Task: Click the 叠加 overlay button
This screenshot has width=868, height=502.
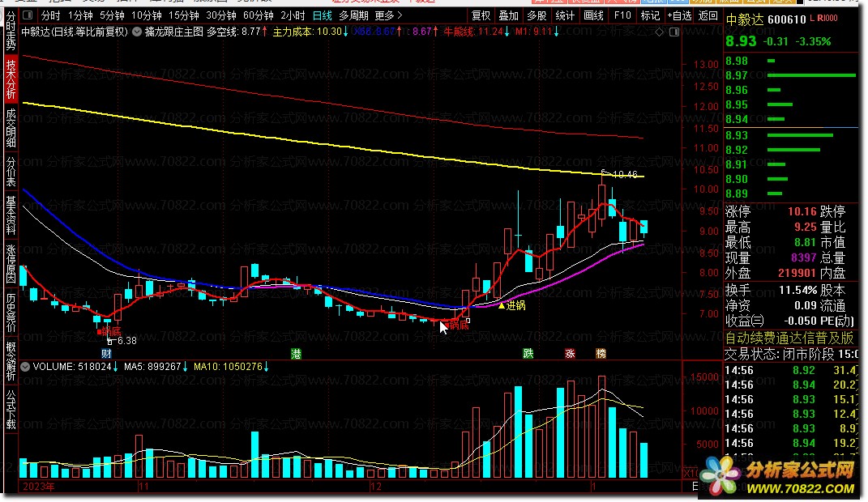Action: [x=509, y=15]
